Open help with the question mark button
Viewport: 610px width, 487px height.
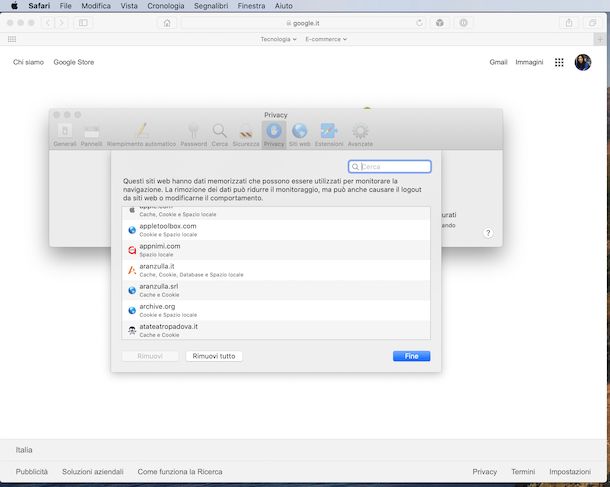coord(488,233)
